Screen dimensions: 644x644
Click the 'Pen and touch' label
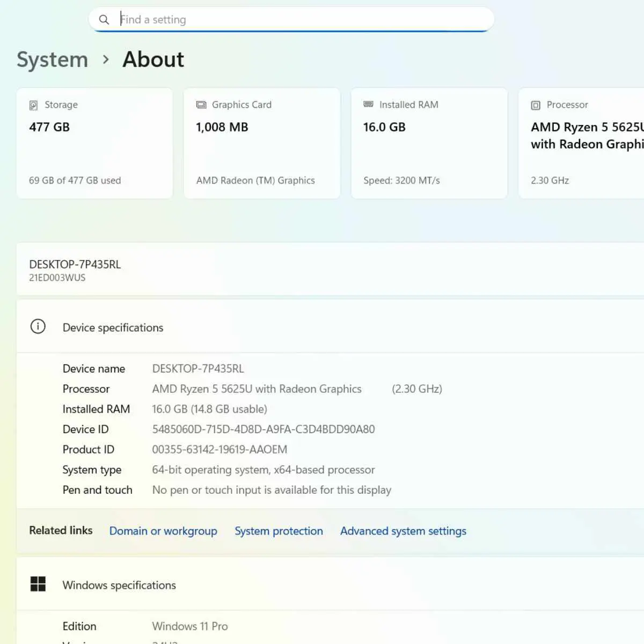97,490
